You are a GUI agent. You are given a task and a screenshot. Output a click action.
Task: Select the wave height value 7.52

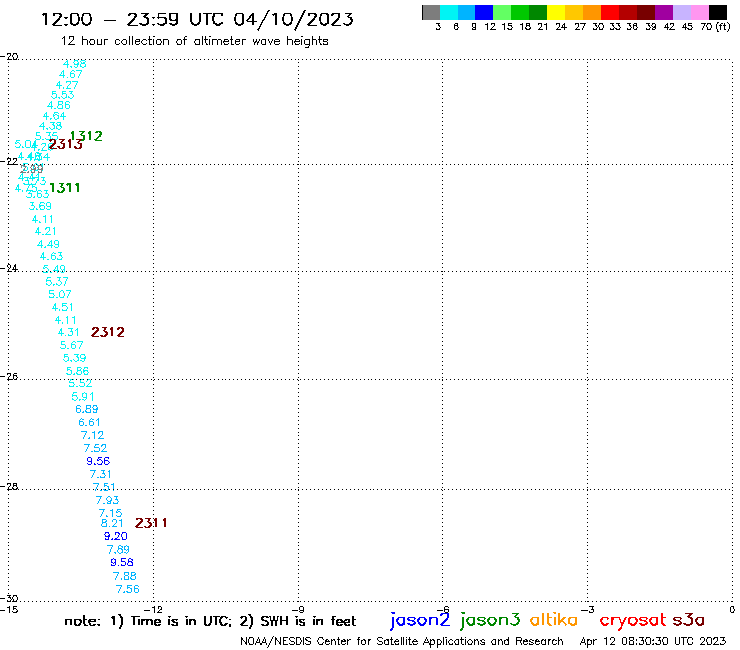(x=95, y=448)
